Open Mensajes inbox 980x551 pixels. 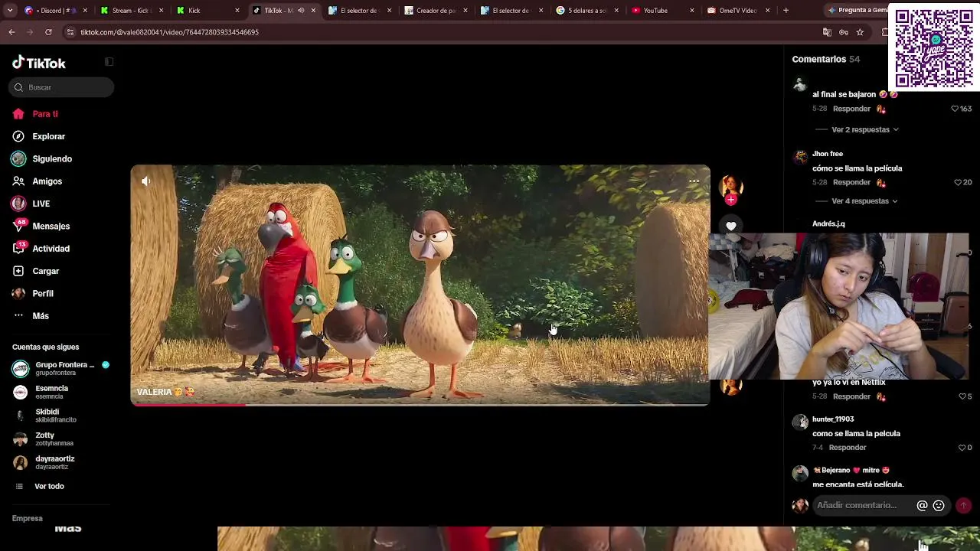pos(51,227)
